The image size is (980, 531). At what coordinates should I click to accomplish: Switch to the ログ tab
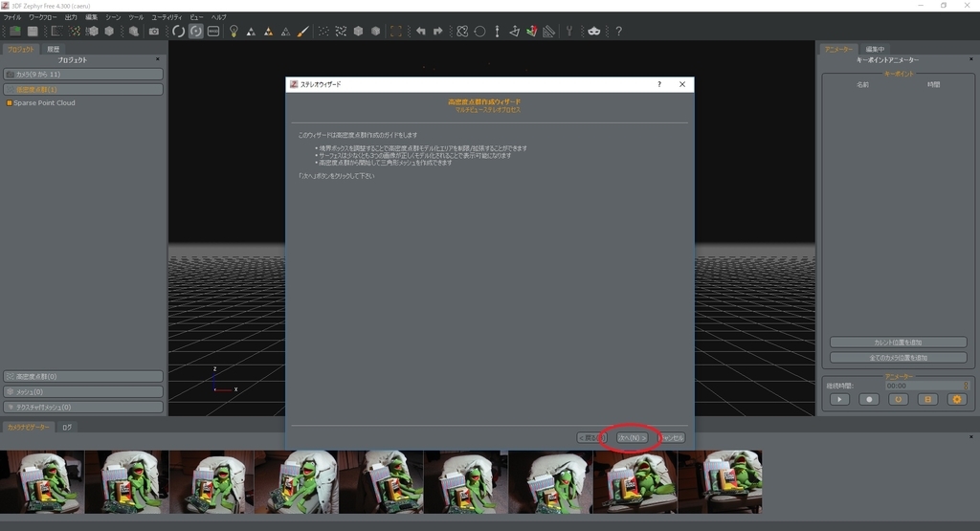(x=67, y=428)
